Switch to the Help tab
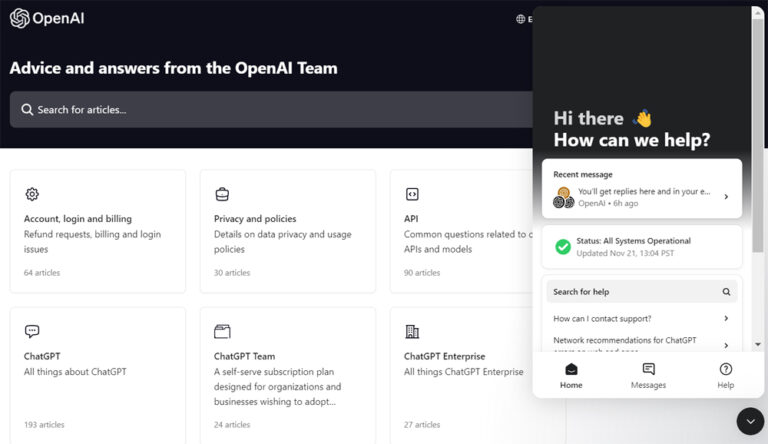 coord(725,376)
